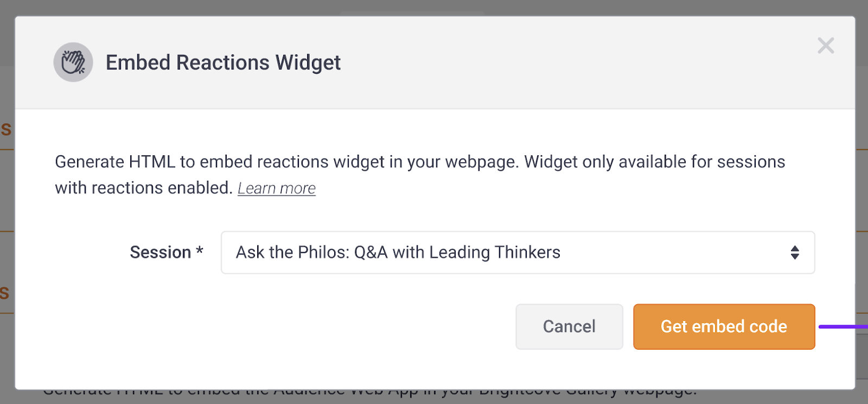This screenshot has height=404, width=868.
Task: Click the up-down arrows in Session selector
Action: click(x=795, y=252)
